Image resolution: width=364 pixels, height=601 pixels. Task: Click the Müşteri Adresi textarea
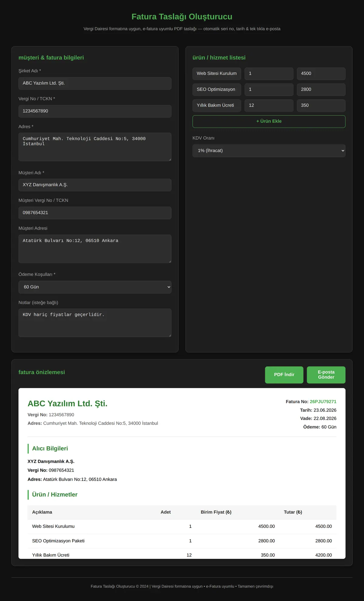pos(95,249)
